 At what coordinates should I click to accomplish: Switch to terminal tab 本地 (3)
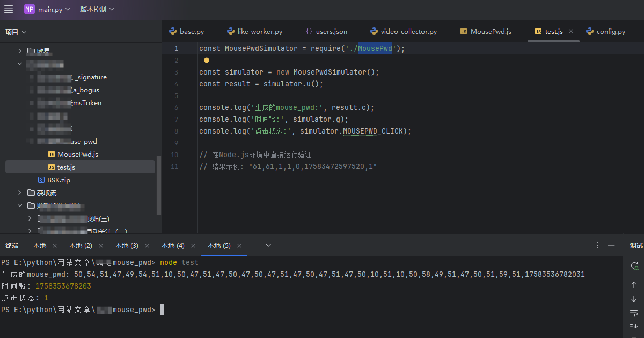pyautogui.click(x=127, y=246)
